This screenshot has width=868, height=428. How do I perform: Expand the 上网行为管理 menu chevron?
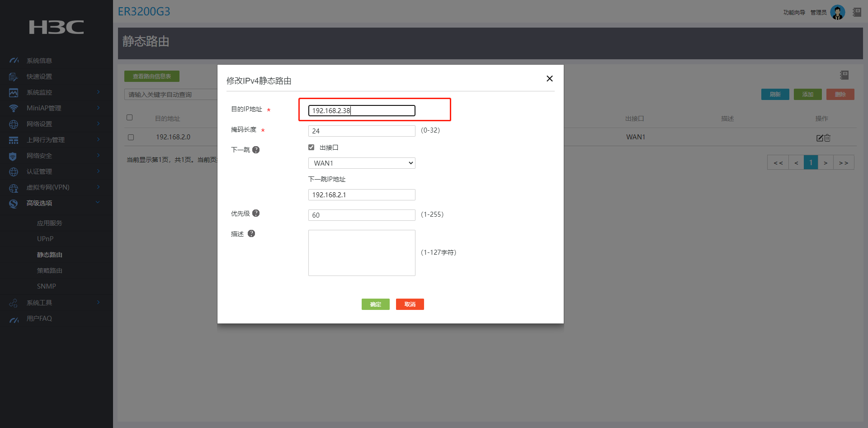pyautogui.click(x=98, y=139)
